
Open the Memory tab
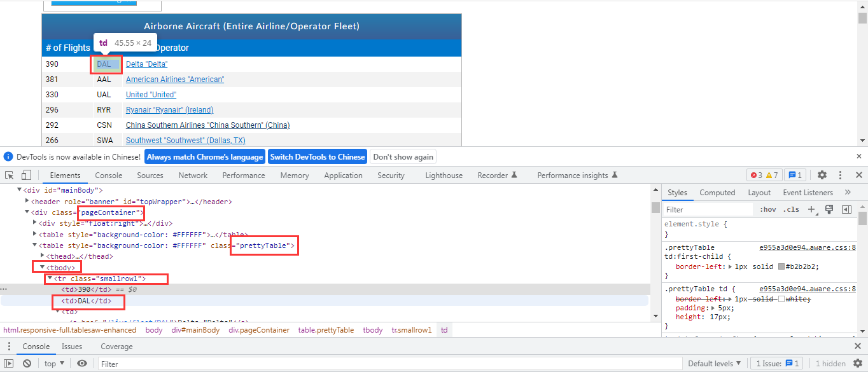[x=295, y=175]
